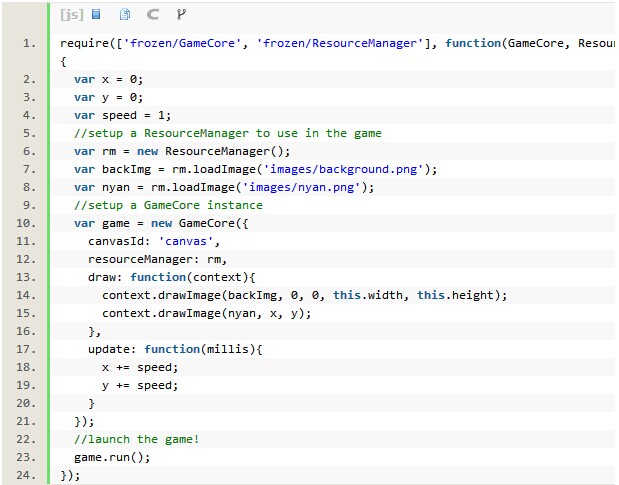619x485 pixels.
Task: Click the blue view-source icon in toolbar
Action: (97, 15)
